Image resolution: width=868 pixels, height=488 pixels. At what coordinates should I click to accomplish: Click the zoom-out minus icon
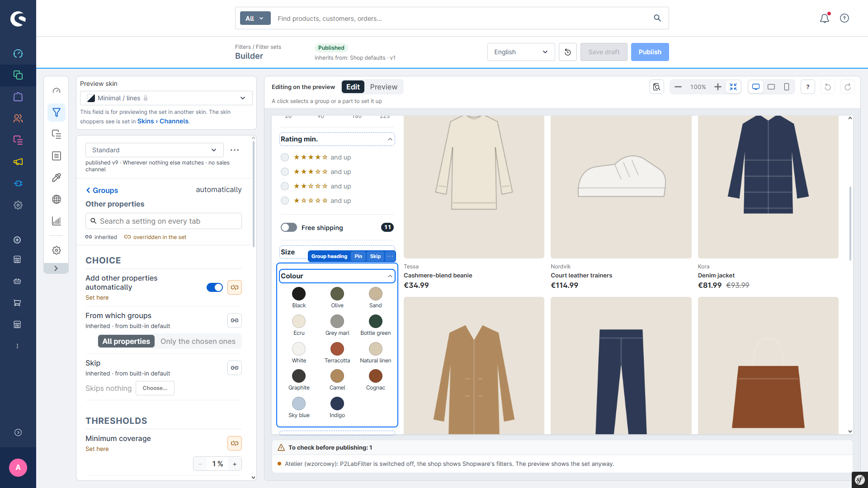[678, 87]
